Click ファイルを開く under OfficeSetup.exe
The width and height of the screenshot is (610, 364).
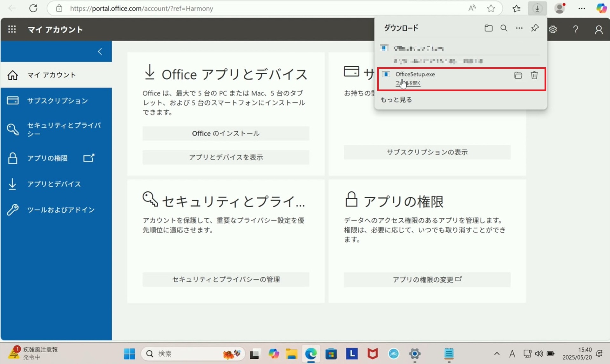click(408, 83)
